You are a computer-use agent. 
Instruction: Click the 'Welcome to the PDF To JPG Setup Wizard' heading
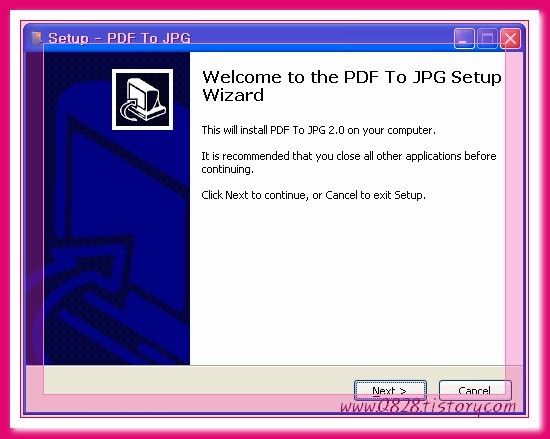pos(352,86)
